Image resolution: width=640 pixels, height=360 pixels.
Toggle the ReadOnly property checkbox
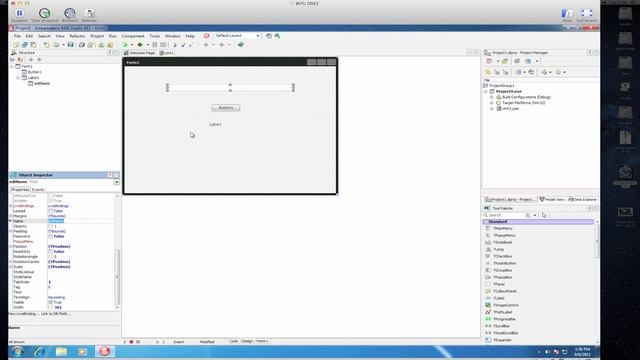[x=51, y=251]
